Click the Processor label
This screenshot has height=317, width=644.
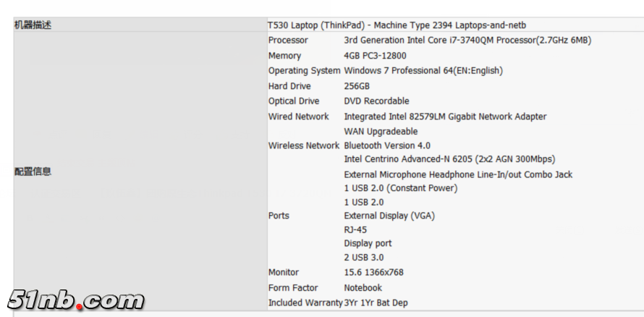tap(288, 41)
